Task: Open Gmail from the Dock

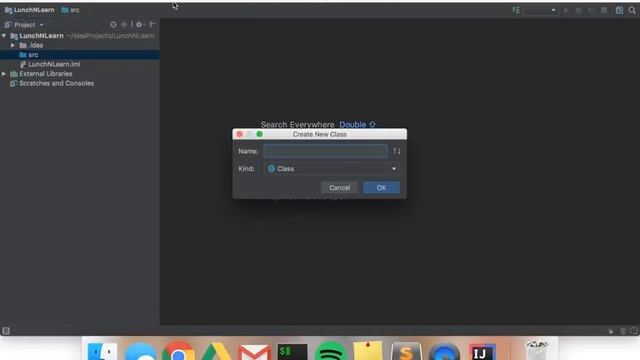Action: [254, 353]
